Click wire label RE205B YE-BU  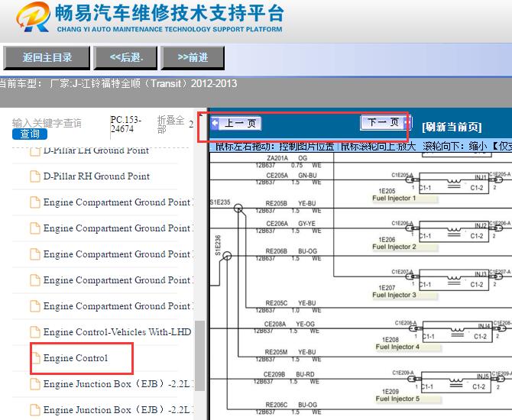(290, 204)
